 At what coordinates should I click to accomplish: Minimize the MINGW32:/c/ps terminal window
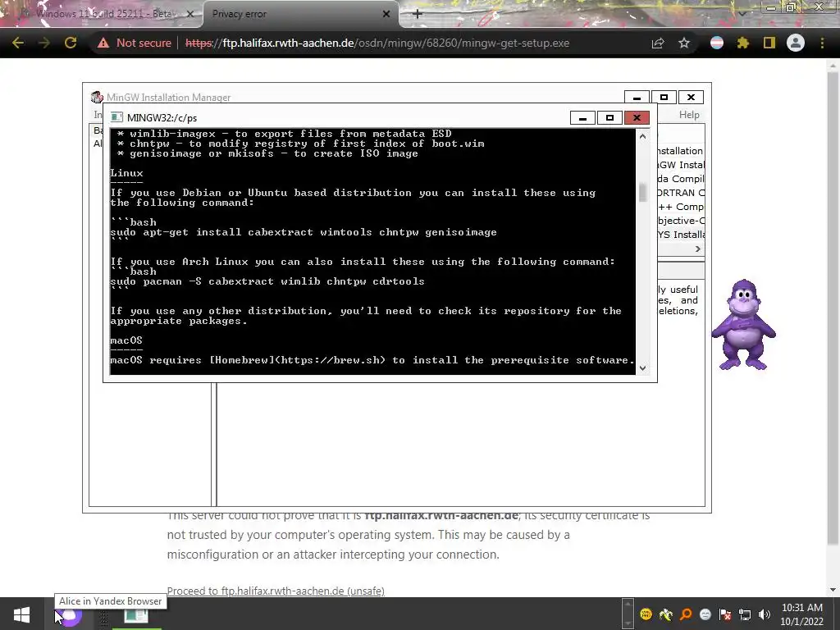(583, 117)
